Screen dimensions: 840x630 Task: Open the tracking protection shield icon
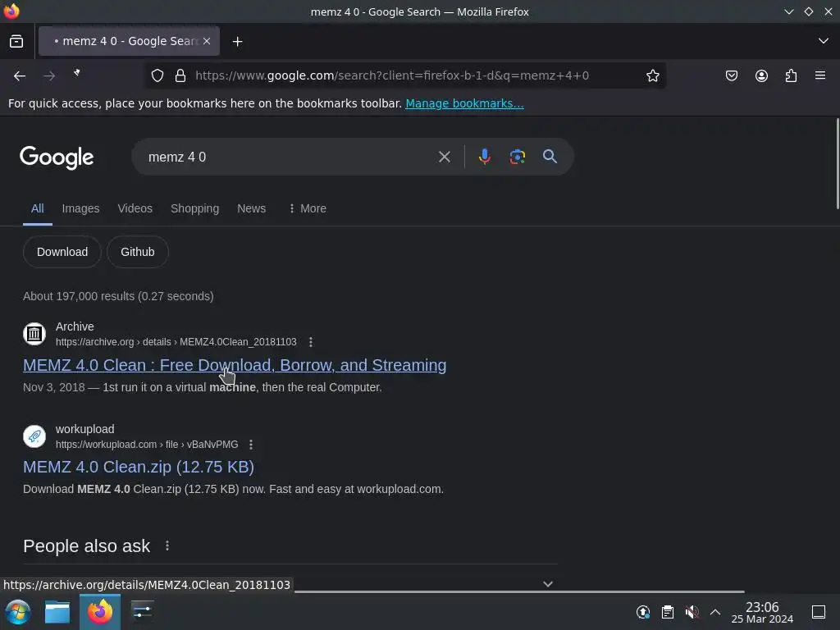[157, 76]
